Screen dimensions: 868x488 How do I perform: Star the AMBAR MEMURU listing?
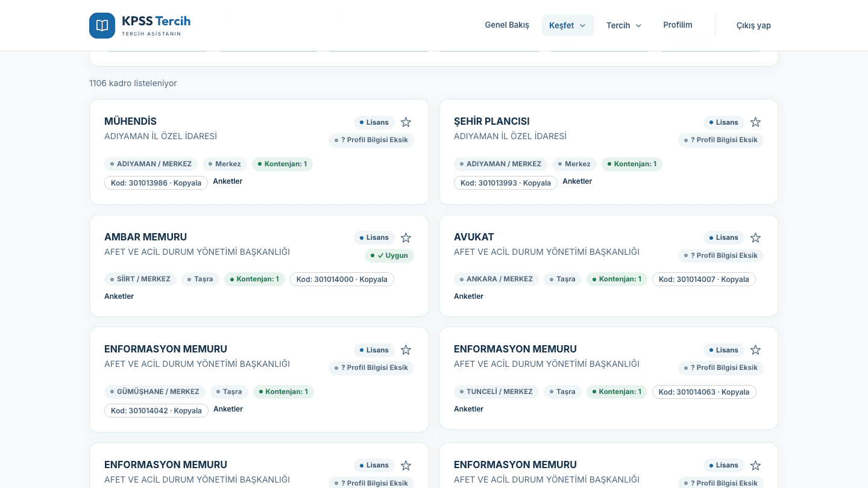(406, 238)
